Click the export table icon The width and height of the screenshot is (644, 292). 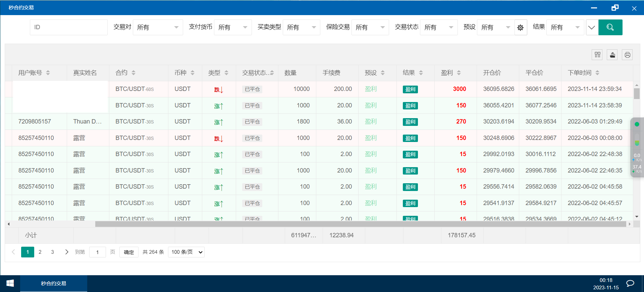coord(612,55)
